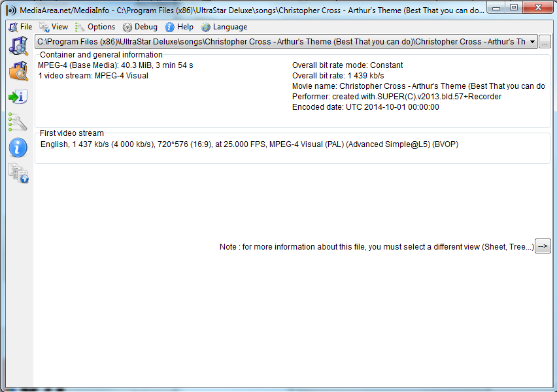557x392 pixels.
Task: Export file info using the green arrow icon
Action: (x=18, y=96)
